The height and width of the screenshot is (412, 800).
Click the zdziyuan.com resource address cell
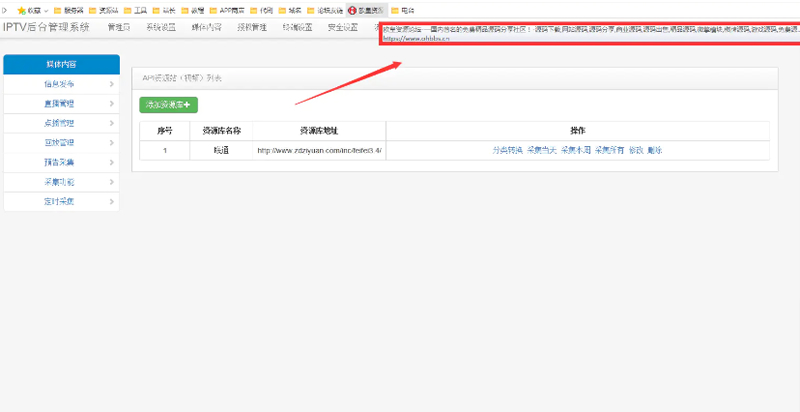[x=319, y=150]
